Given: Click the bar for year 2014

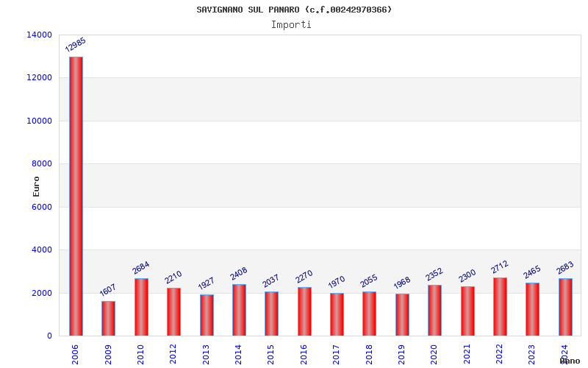Looking at the screenshot, I should pos(240,310).
